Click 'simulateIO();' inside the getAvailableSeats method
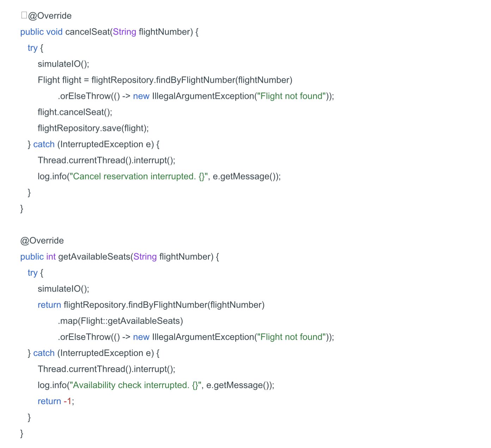This screenshot has height=448, width=491. click(x=63, y=289)
